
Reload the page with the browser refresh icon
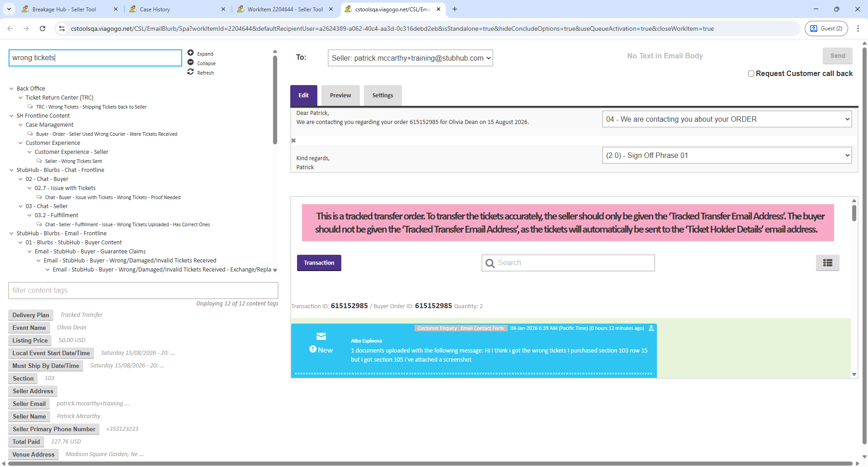(x=42, y=29)
